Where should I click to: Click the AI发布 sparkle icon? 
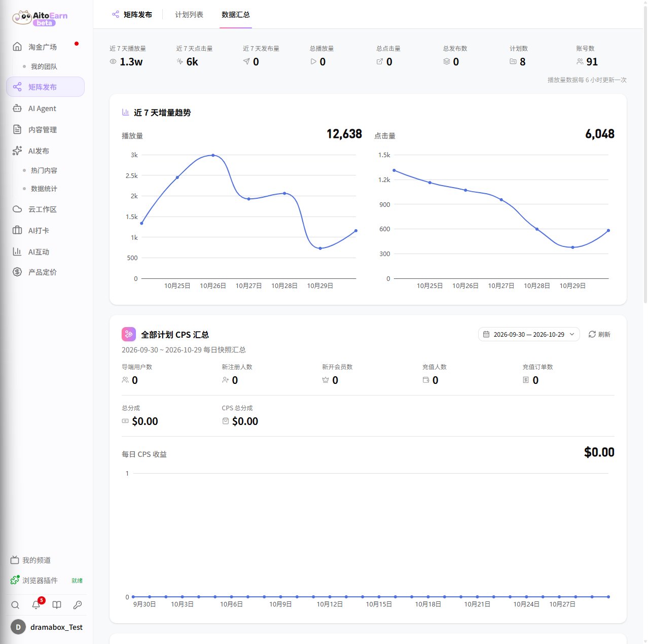tap(17, 151)
